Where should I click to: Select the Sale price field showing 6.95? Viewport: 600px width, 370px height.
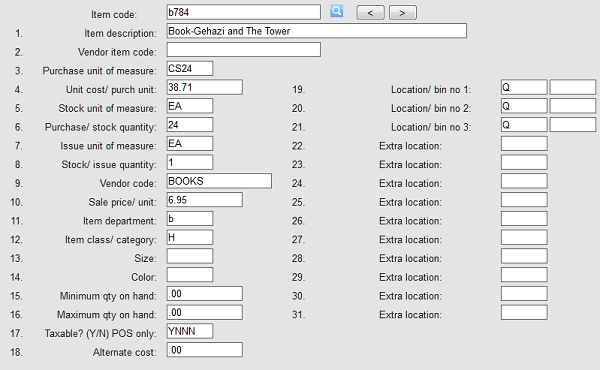204,200
